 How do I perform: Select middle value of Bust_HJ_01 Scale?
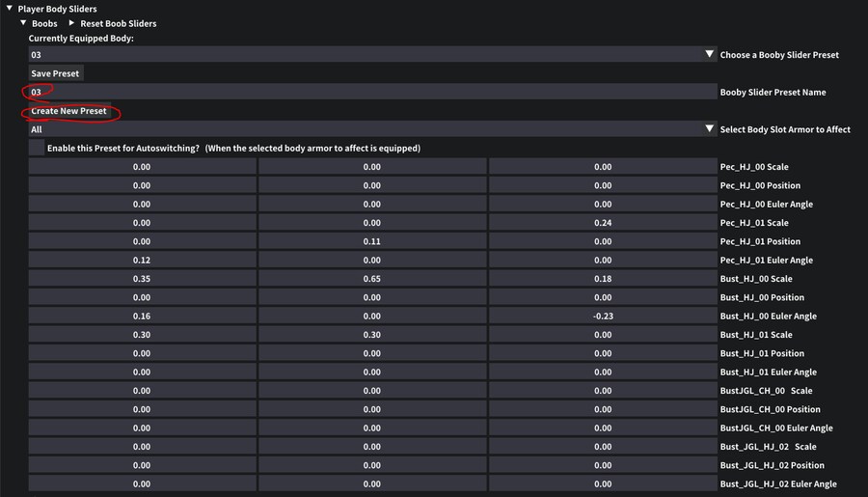[x=371, y=335]
